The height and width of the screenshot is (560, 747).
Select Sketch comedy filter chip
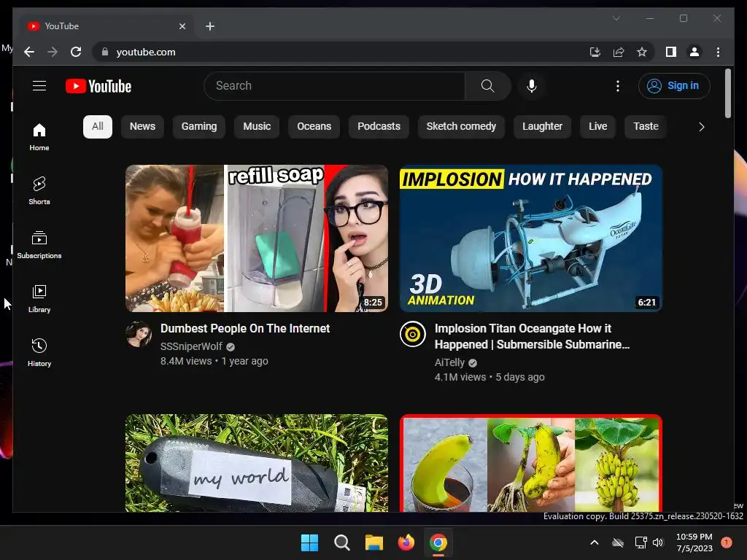[461, 127]
